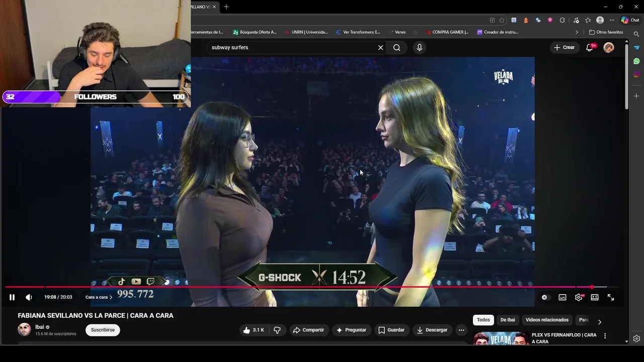Open the 'COMPRA GAMER' bookmark
644x362 pixels.
click(x=446, y=32)
